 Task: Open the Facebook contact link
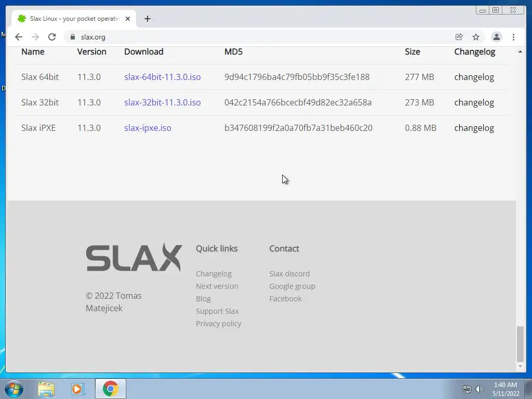pyautogui.click(x=285, y=299)
